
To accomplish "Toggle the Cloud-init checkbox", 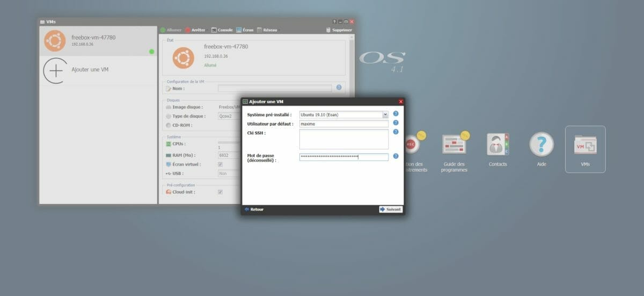I will [x=220, y=192].
